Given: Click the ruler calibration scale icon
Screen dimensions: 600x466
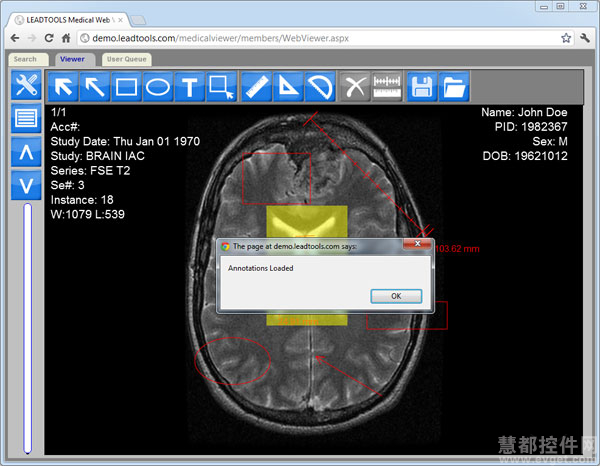Looking at the screenshot, I should point(387,87).
